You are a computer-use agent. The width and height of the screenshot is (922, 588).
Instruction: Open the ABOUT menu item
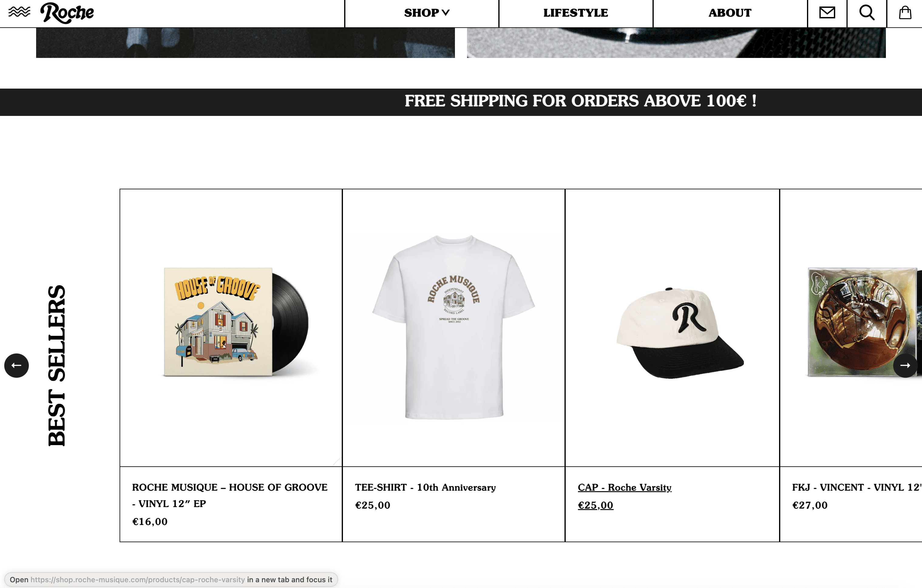pyautogui.click(x=730, y=13)
